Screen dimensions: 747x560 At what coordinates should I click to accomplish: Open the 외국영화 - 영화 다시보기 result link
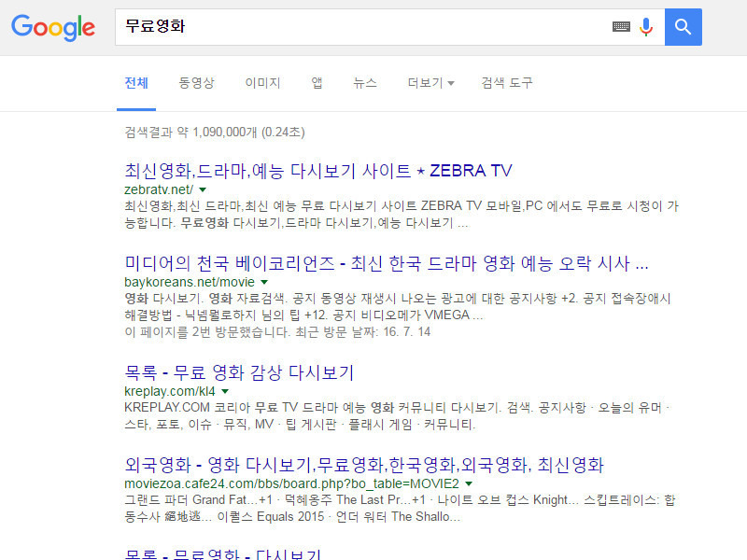click(364, 464)
